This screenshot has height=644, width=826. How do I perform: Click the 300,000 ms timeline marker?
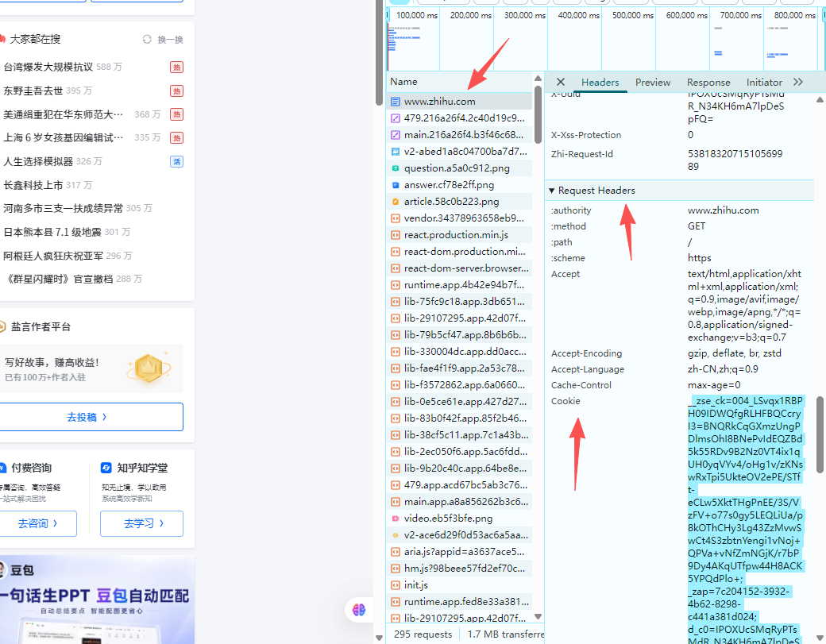(525, 15)
